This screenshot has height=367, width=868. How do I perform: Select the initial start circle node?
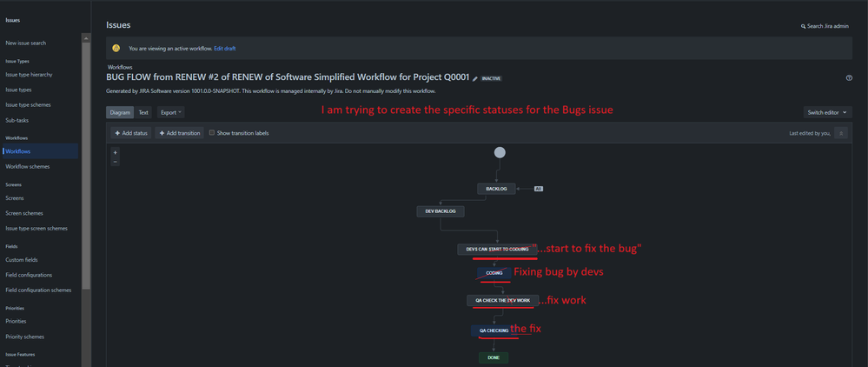[x=500, y=152]
